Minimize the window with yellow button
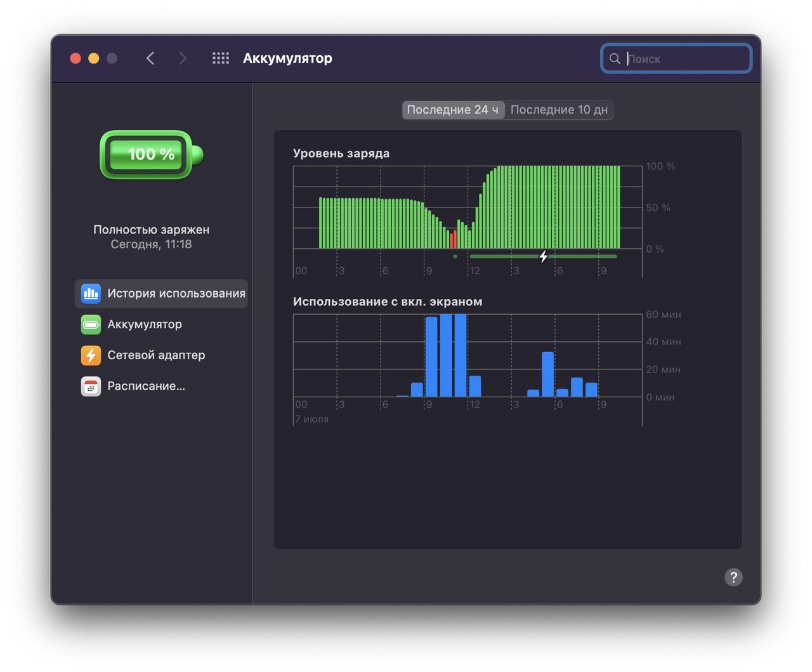 pos(94,58)
